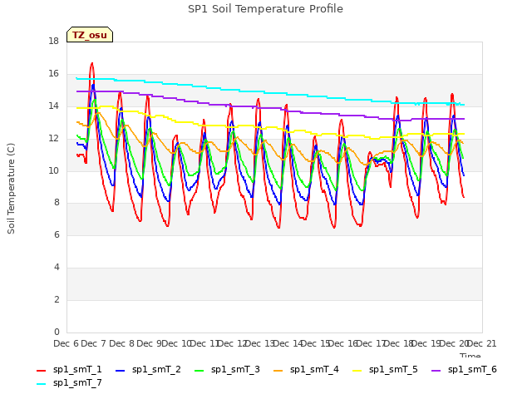Click the Dec 7 x-axis tick label
The height and width of the screenshot is (399, 532).
94,343
